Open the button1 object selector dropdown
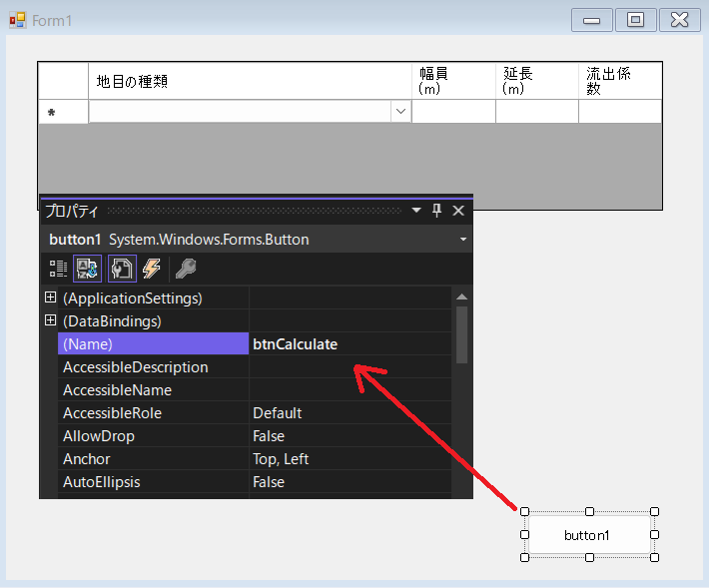Screen dimensions: 709x588 coord(462,240)
